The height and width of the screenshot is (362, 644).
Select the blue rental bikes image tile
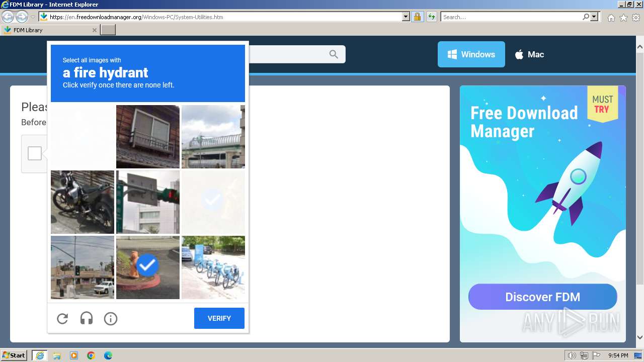(213, 267)
